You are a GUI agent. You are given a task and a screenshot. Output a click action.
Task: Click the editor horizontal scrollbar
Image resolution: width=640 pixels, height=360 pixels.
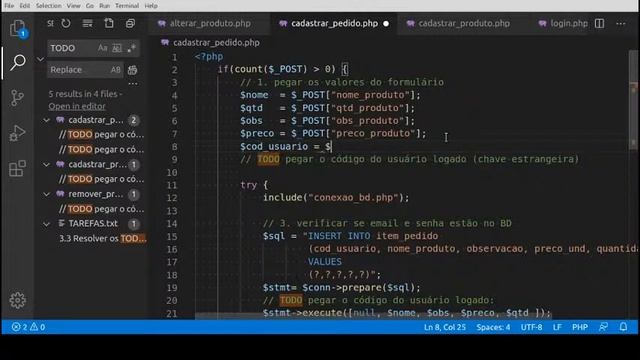click(373, 316)
